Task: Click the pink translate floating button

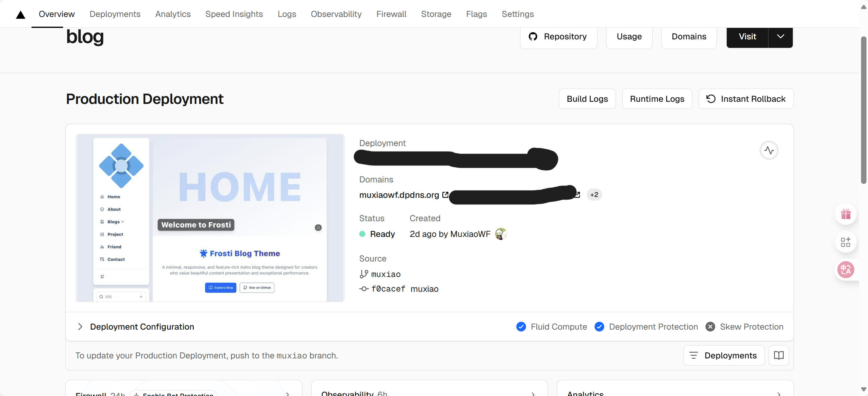Action: coord(846,270)
